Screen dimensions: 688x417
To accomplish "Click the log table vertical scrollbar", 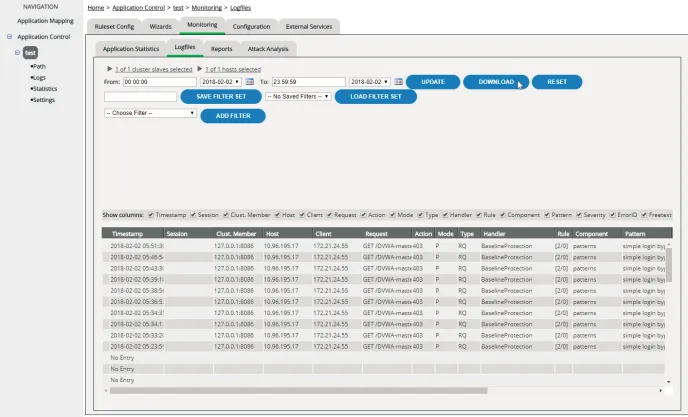I will click(669, 265).
